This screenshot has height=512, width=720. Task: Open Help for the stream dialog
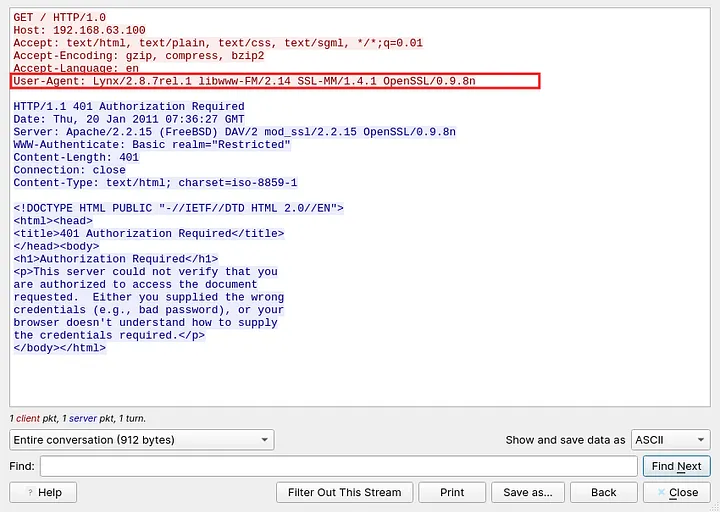click(x=43, y=492)
